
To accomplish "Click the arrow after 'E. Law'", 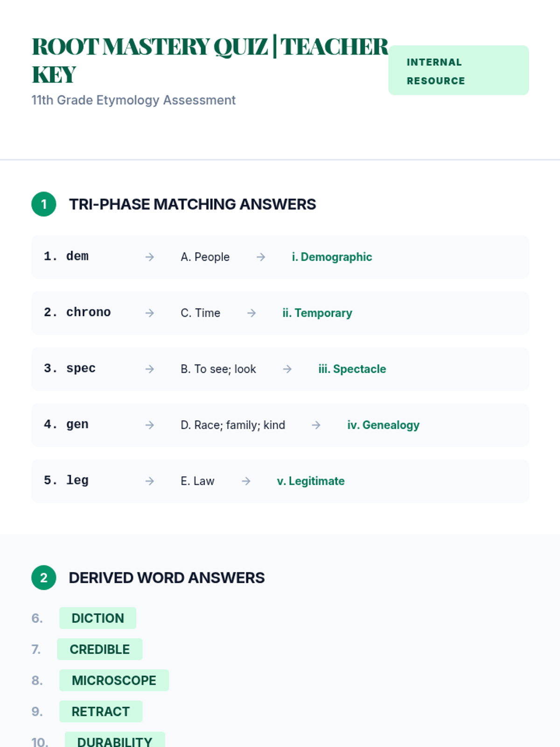I will point(246,481).
